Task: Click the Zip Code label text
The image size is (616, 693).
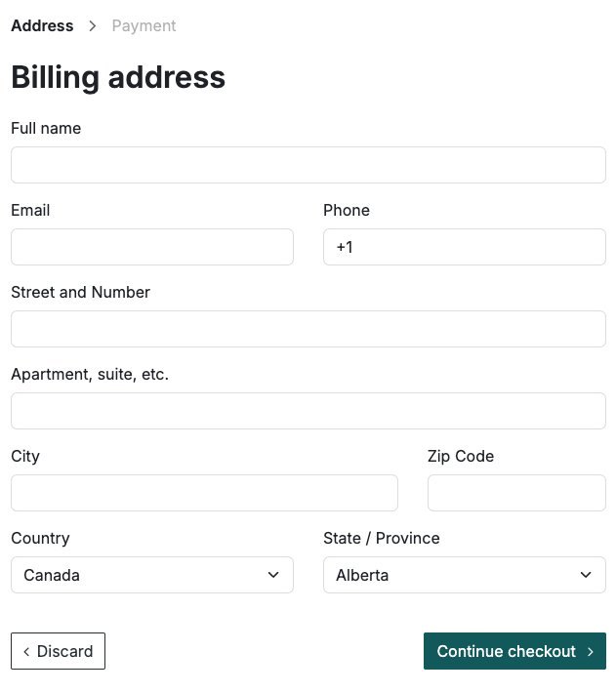Action: point(461,456)
